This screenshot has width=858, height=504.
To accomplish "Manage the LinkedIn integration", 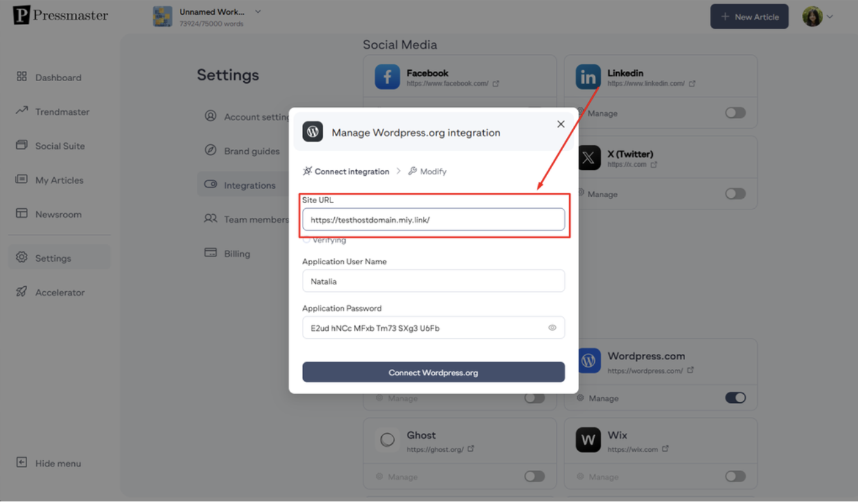I will [x=597, y=113].
